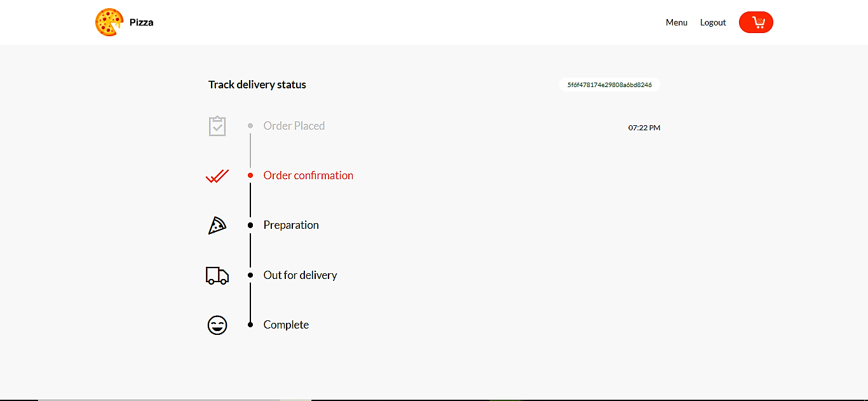Click the smiley face Complete icon
Image resolution: width=868 pixels, height=401 pixels.
tap(217, 324)
